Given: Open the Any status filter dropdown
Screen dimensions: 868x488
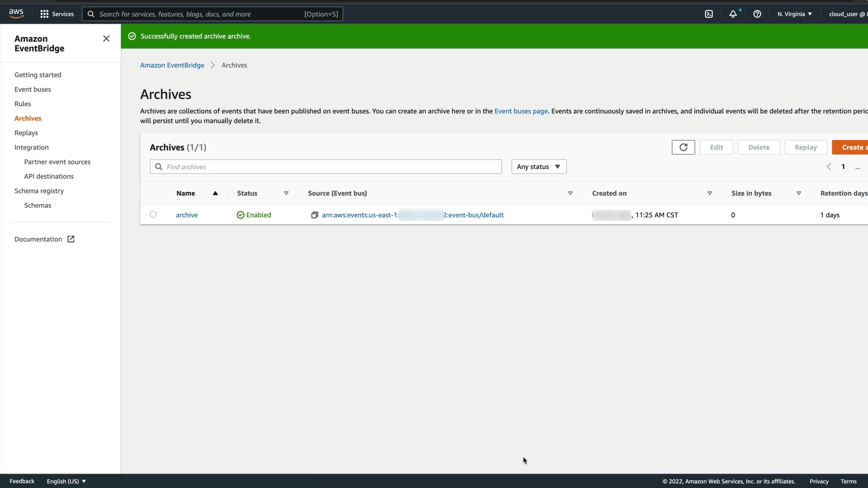Looking at the screenshot, I should tap(538, 167).
